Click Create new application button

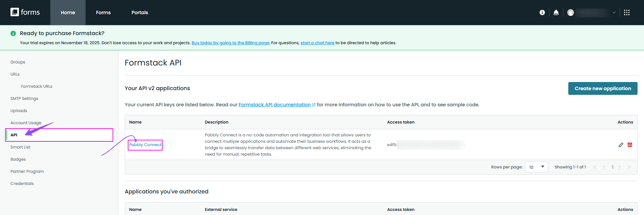pos(602,88)
